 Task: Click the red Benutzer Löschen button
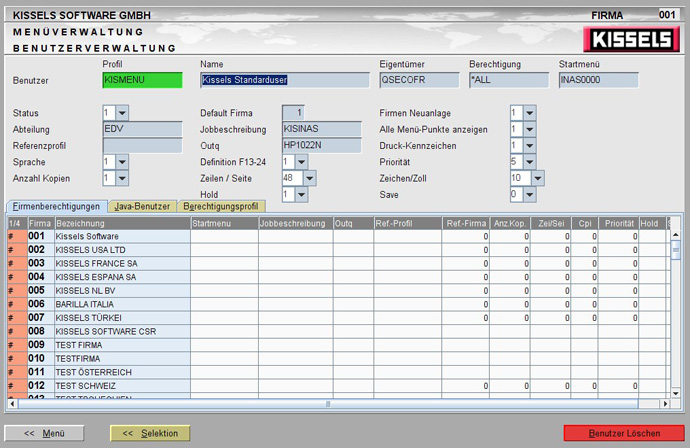tap(624, 433)
